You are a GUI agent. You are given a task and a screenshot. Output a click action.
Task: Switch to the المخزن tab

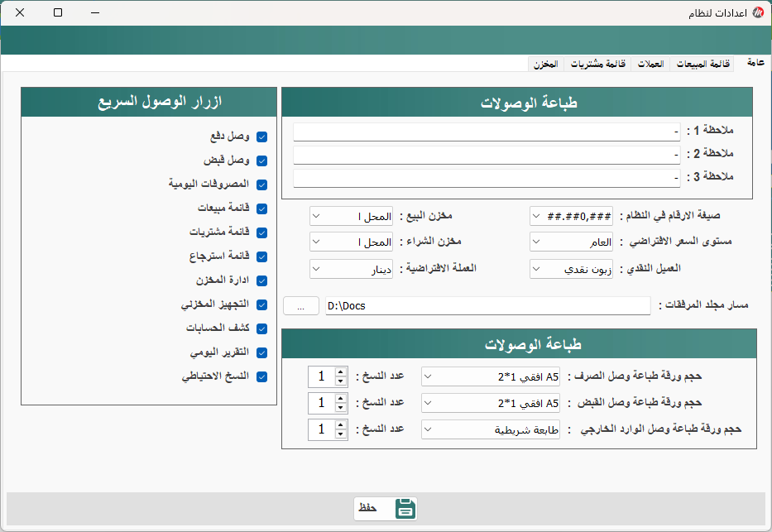[x=545, y=64]
